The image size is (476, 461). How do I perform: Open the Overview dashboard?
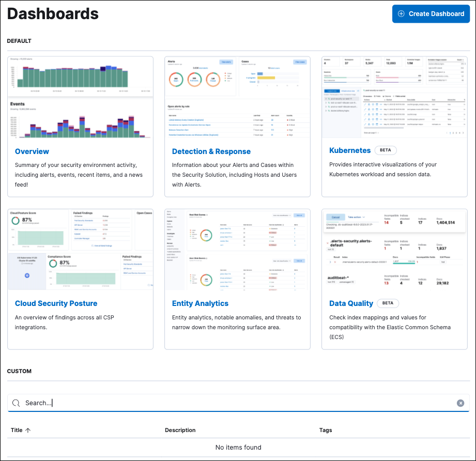point(32,151)
